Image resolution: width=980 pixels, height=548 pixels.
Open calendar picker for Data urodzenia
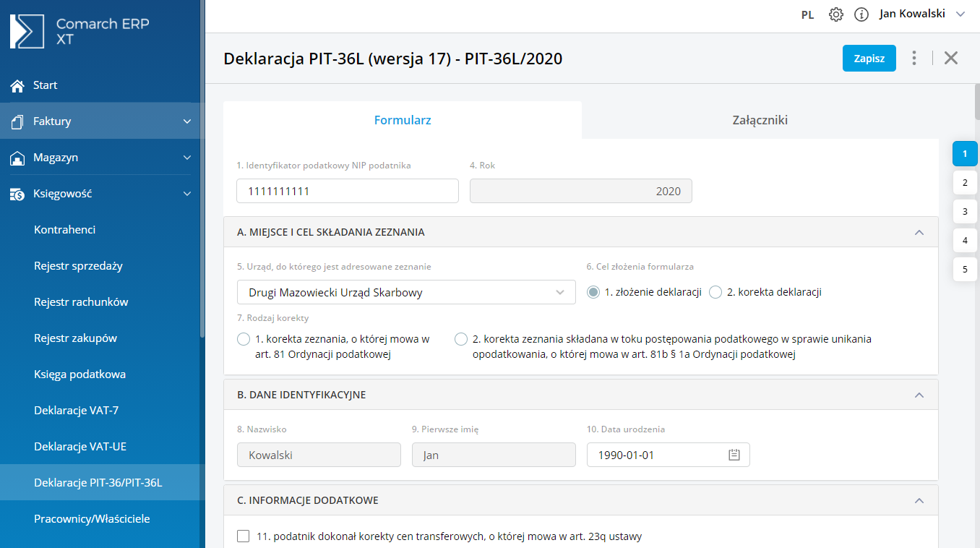tap(734, 455)
